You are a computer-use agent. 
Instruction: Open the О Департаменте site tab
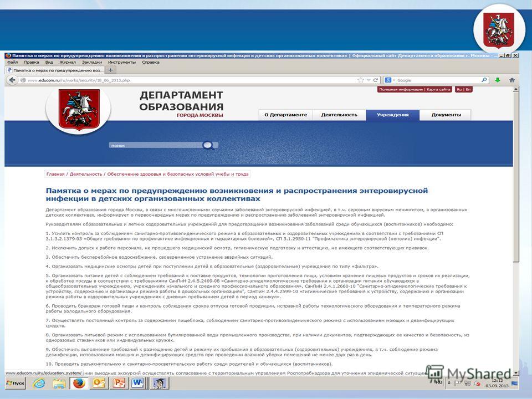point(286,115)
